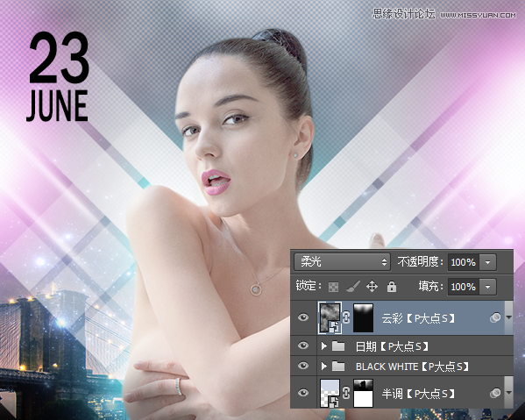This screenshot has width=525, height=420.
Task: Hide the BLACK WHITE group eye icon
Action: point(303,366)
